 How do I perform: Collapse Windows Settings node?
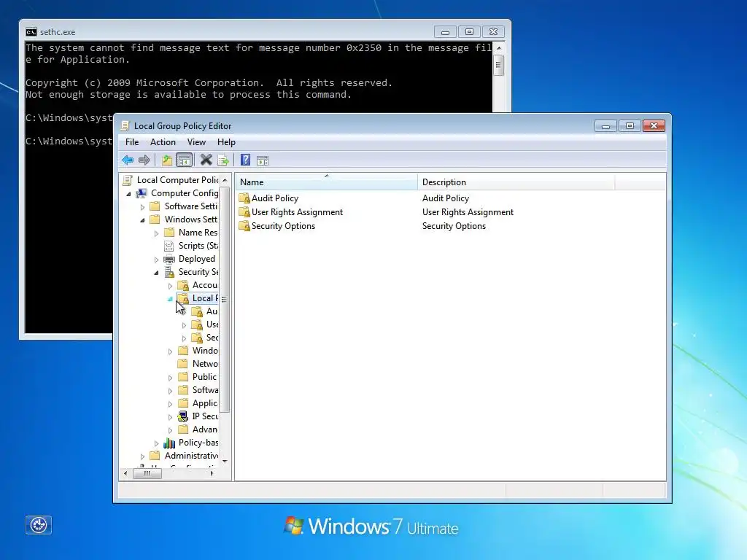pyautogui.click(x=142, y=220)
